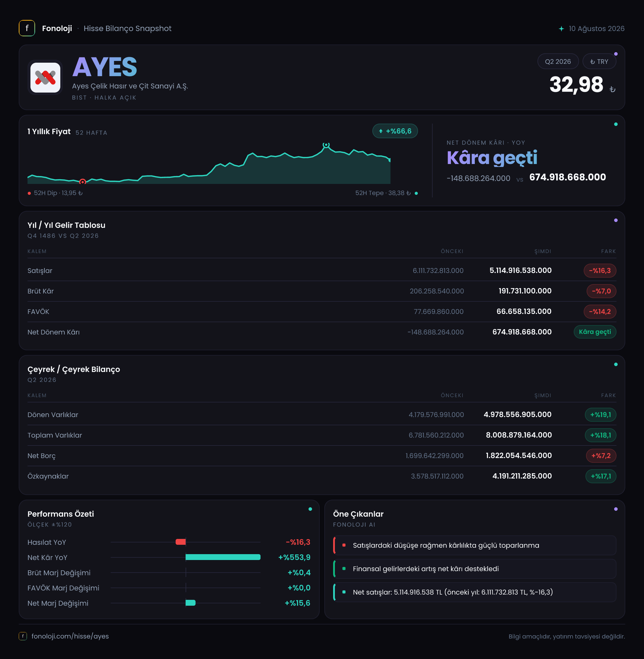This screenshot has height=659, width=644.
Task: Click the FAVÖK previous value 77.669.860.000
Action: tap(439, 311)
